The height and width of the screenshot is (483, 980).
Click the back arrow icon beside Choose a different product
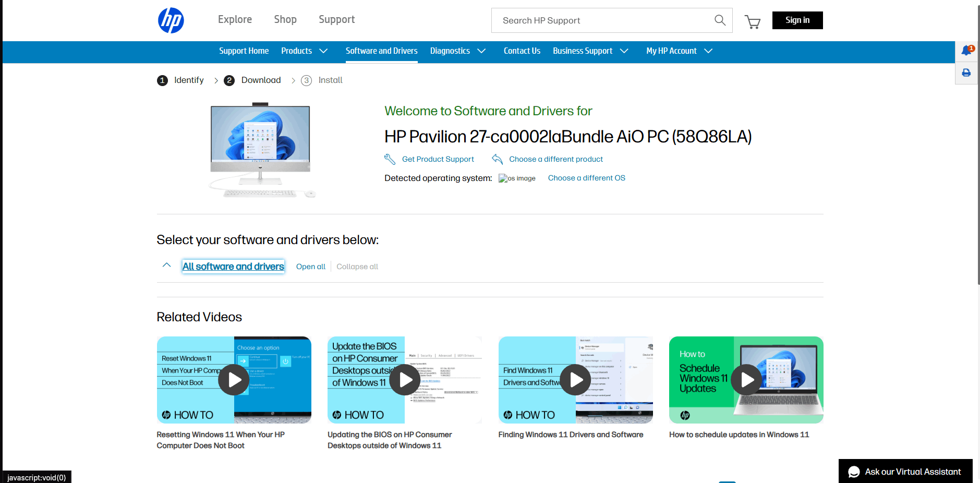(x=497, y=159)
